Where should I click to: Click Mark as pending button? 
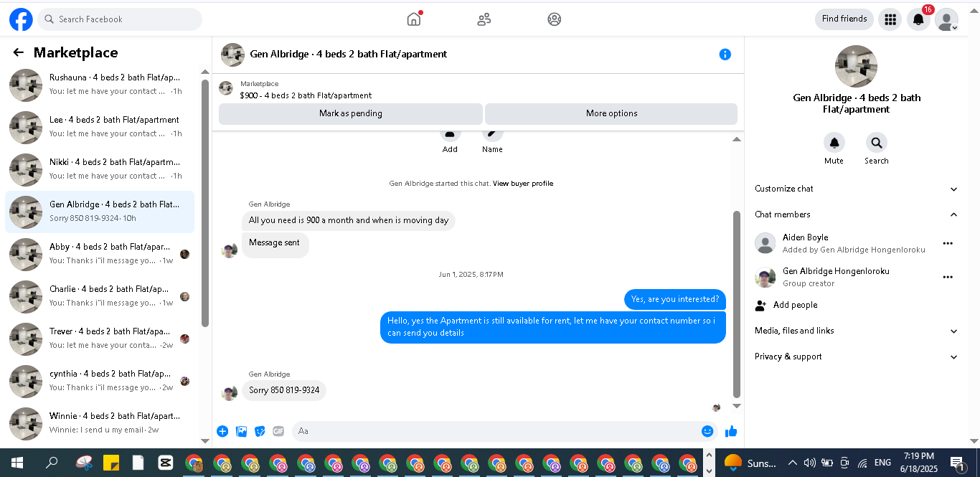pos(351,113)
